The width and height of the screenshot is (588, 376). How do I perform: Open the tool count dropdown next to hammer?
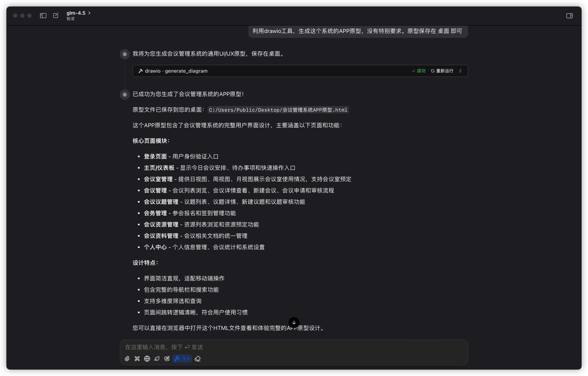coord(185,359)
